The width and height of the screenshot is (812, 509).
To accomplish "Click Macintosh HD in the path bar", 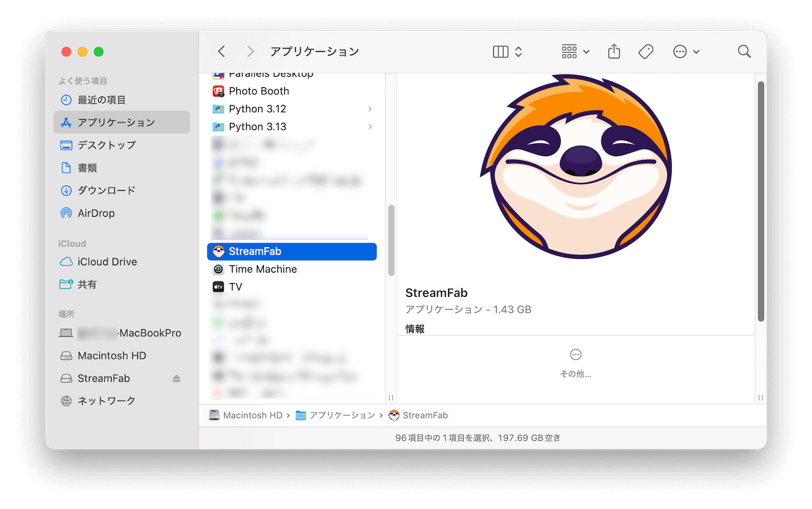I will [246, 415].
